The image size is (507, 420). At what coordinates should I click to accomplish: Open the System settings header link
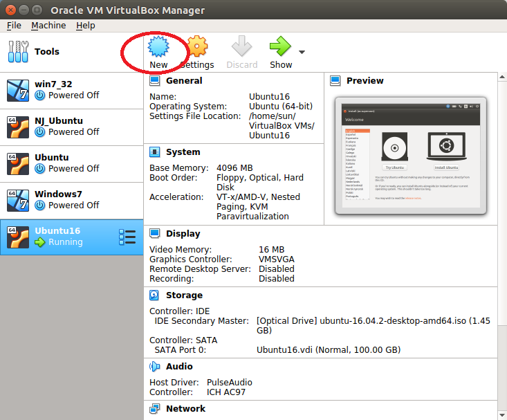(183, 152)
